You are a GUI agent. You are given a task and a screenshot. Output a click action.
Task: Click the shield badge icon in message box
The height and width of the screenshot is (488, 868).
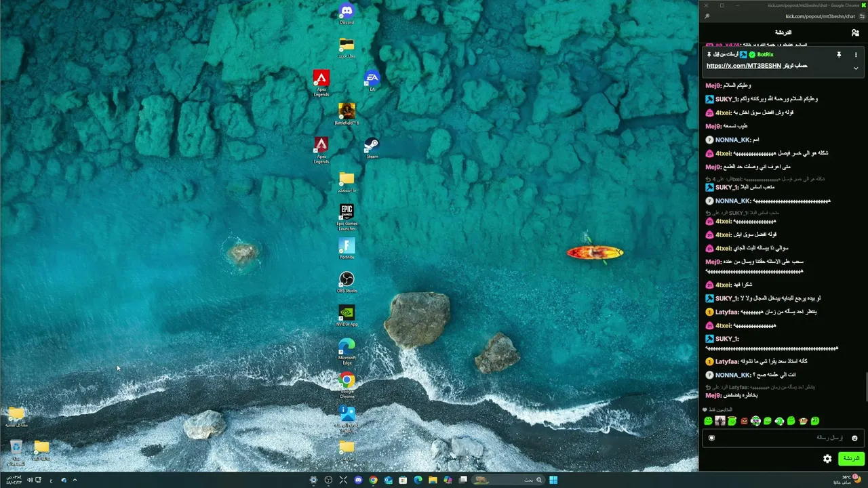coord(711,438)
